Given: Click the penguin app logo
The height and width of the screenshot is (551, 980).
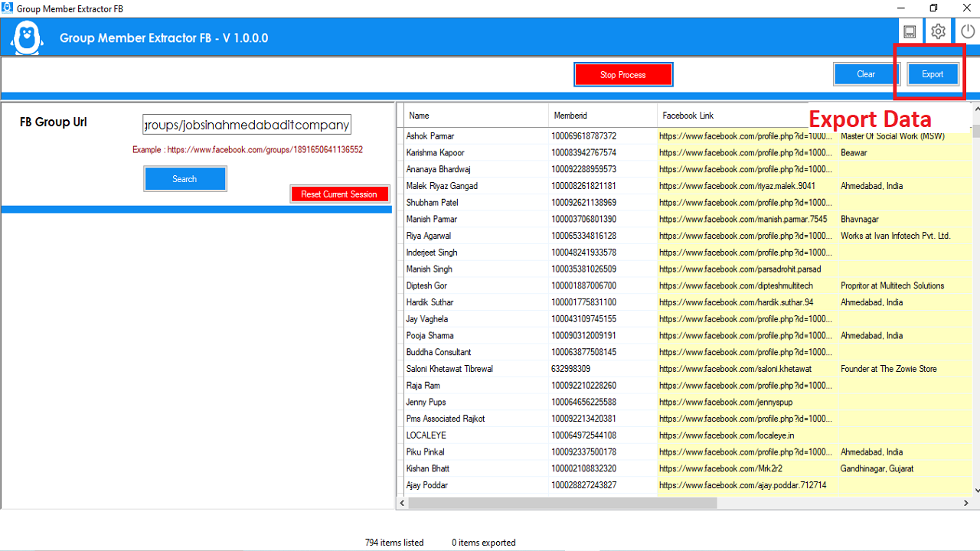Looking at the screenshot, I should (x=25, y=34).
